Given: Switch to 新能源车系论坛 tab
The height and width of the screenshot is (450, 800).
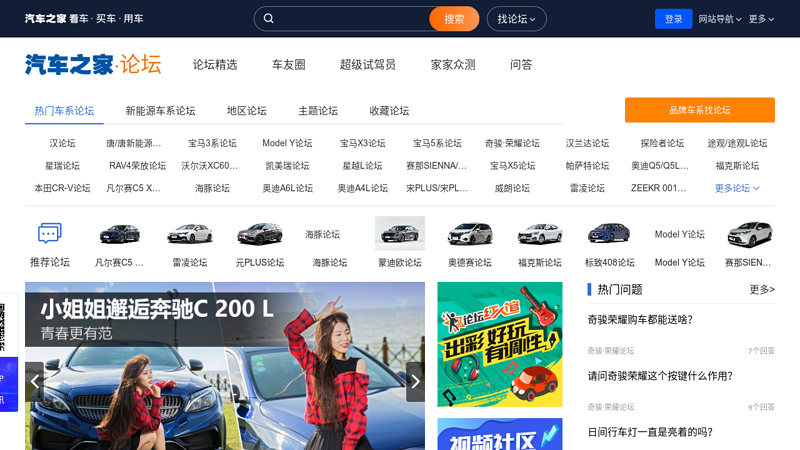Looking at the screenshot, I should click(160, 111).
